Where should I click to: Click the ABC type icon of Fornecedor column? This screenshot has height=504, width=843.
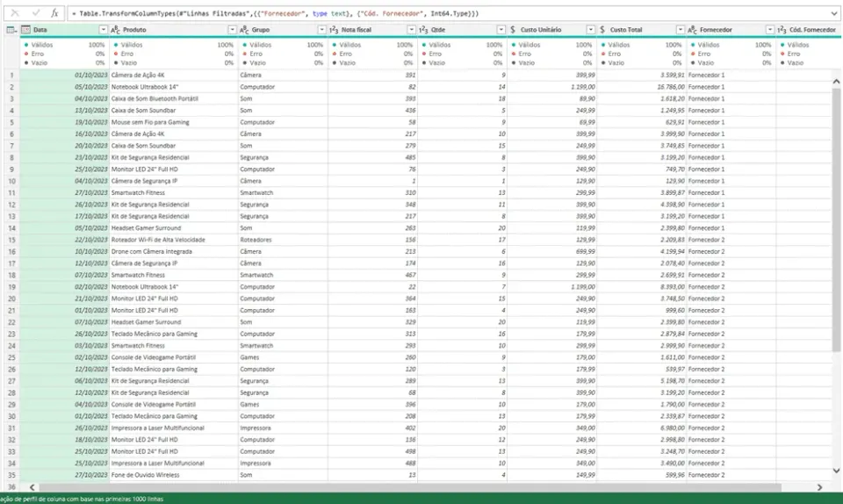[x=693, y=30]
